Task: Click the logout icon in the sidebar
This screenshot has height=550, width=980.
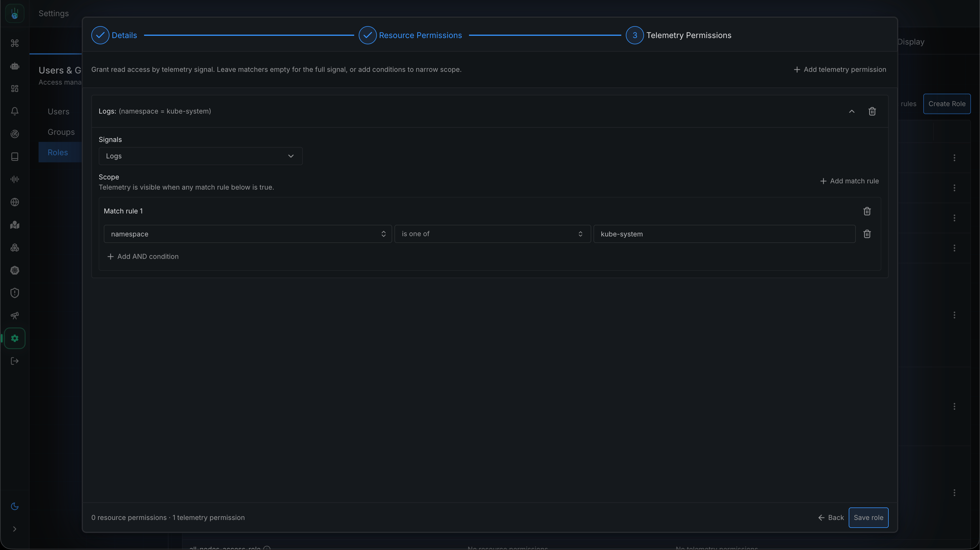Action: 14,361
